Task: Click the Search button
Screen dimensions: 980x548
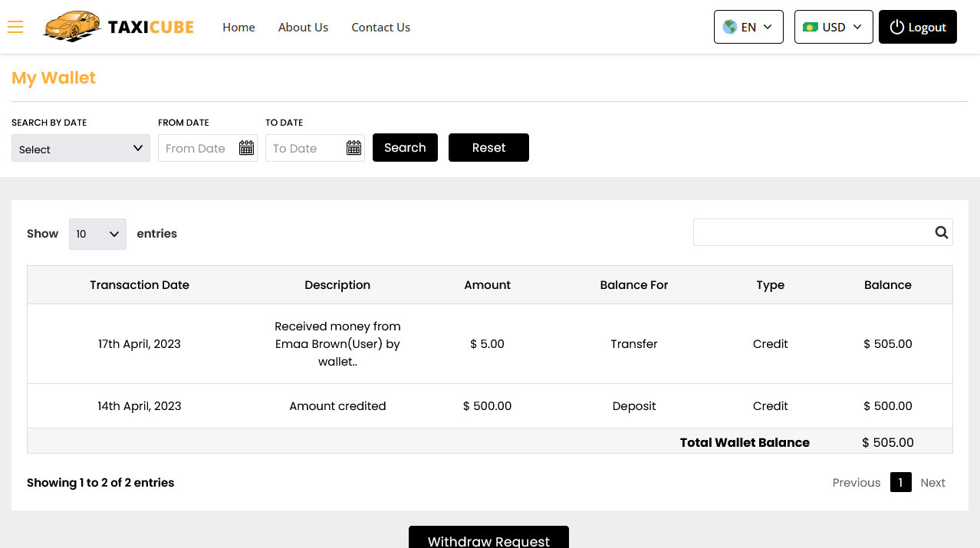Action: [405, 147]
